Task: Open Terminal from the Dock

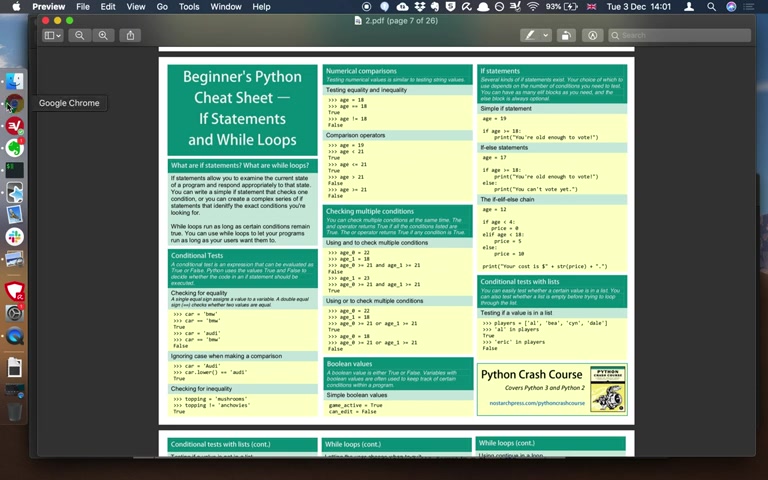Action: click(15, 170)
